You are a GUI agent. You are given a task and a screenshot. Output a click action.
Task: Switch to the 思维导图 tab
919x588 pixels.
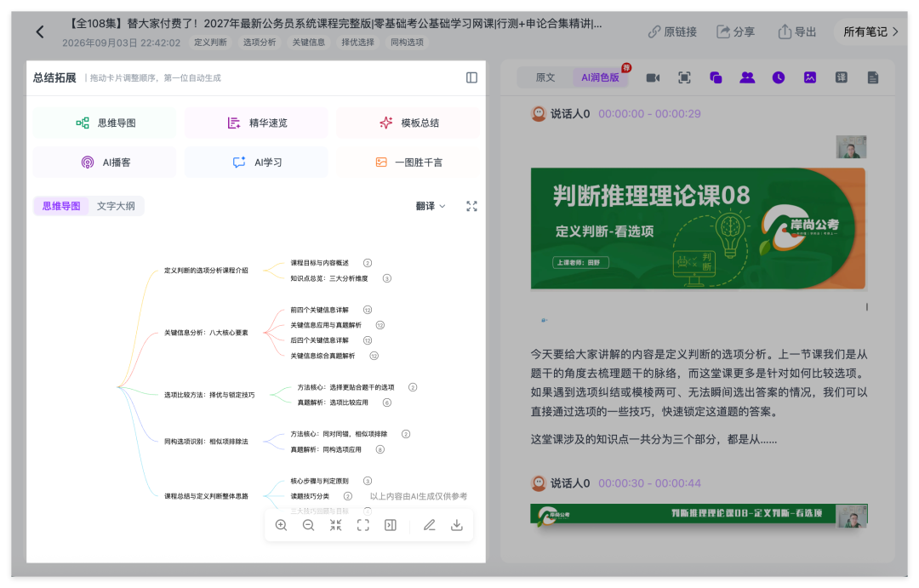[x=61, y=207]
